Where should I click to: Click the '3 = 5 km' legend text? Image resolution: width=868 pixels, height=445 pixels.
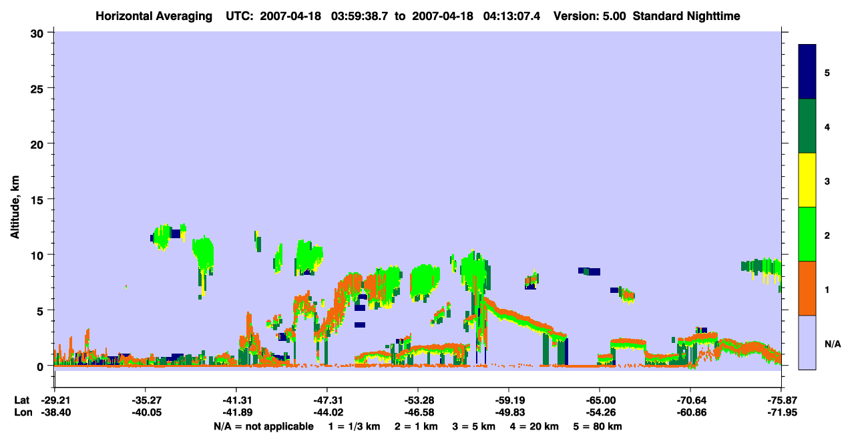coord(474,426)
